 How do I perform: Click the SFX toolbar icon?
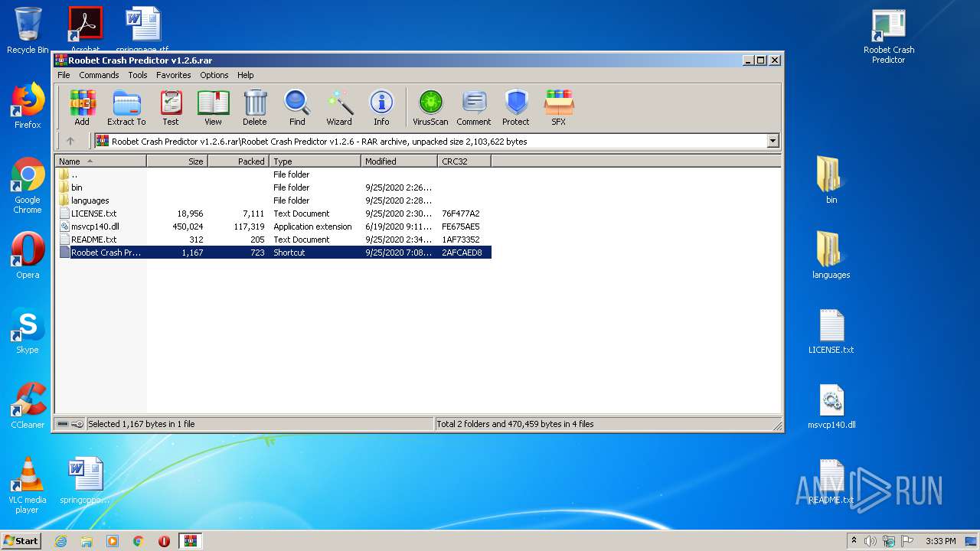[x=559, y=107]
